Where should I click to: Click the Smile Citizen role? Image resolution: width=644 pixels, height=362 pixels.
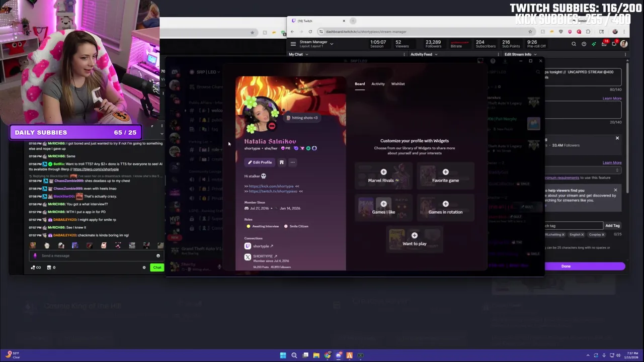pos(296,226)
